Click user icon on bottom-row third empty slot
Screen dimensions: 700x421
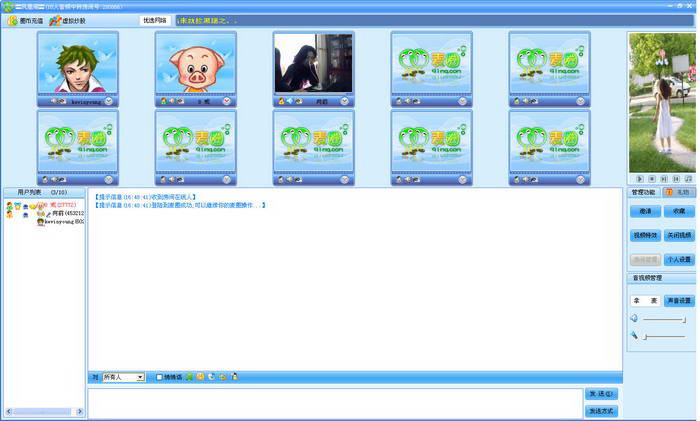[281, 180]
